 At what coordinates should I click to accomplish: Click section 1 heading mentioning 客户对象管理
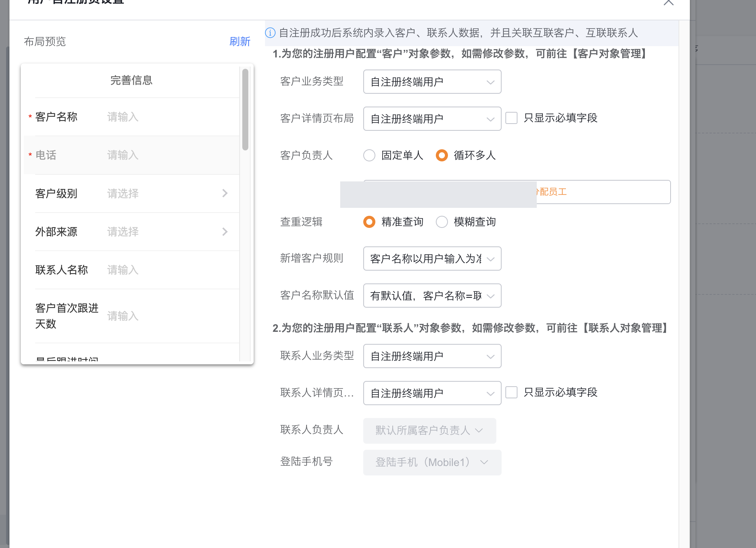click(460, 54)
